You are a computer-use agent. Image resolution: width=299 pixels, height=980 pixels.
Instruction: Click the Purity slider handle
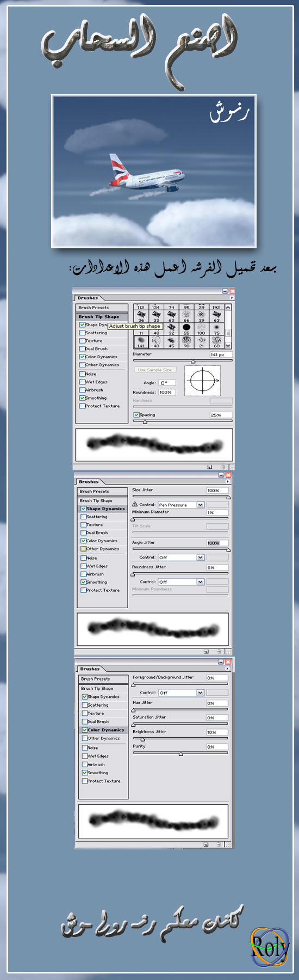point(180,754)
